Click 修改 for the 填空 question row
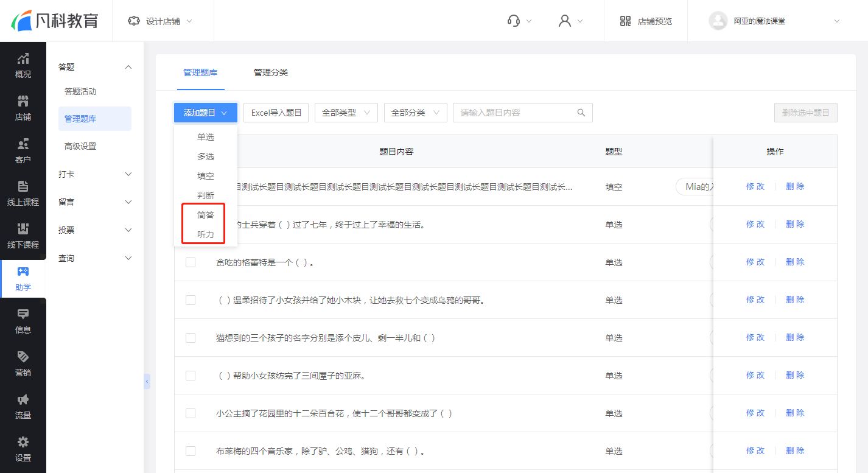 [x=755, y=187]
